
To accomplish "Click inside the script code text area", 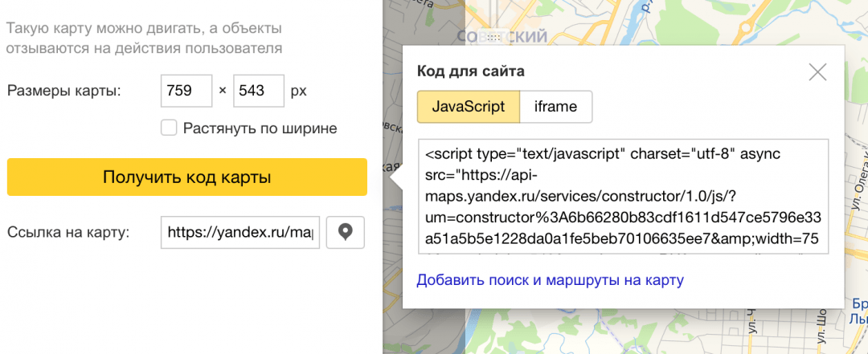I will pos(624,197).
